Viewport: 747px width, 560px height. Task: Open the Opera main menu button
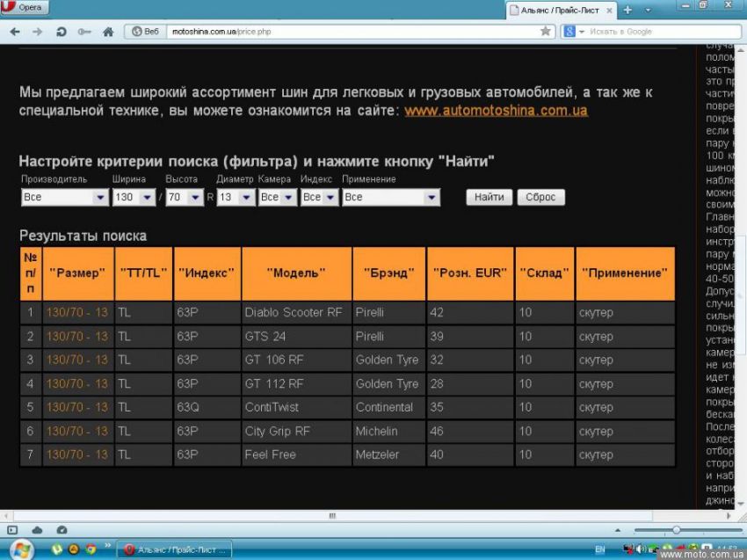[25, 7]
